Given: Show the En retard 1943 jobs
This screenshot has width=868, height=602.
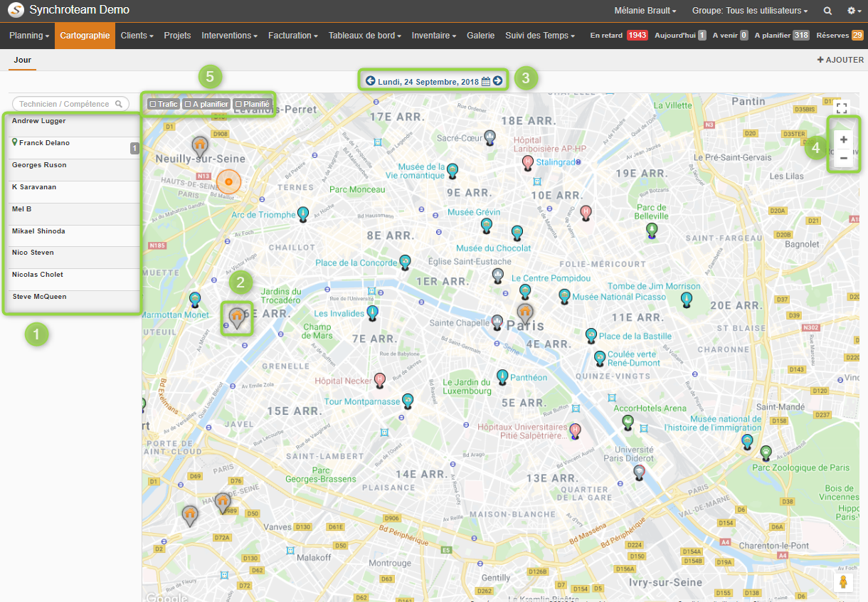Looking at the screenshot, I should (x=619, y=36).
